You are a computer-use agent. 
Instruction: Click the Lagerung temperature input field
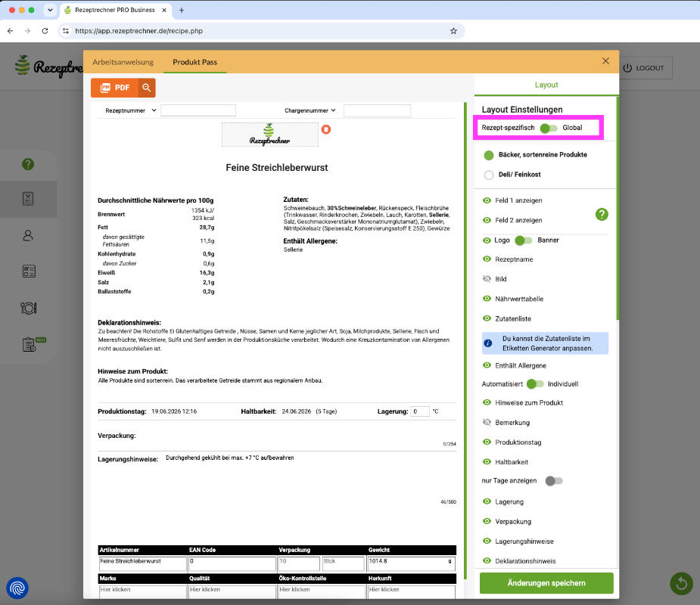point(420,411)
